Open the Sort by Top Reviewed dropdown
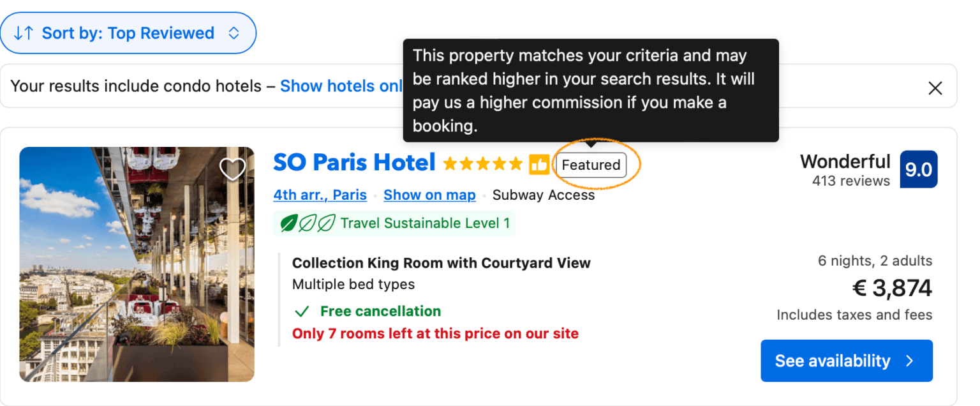Viewport: 980px width, 406px height. [128, 33]
